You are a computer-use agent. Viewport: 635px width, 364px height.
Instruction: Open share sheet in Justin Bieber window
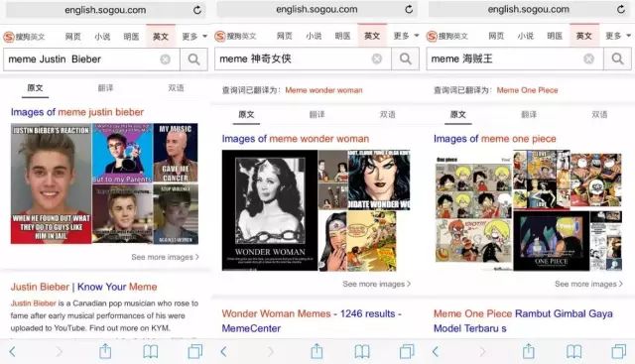click(x=105, y=351)
